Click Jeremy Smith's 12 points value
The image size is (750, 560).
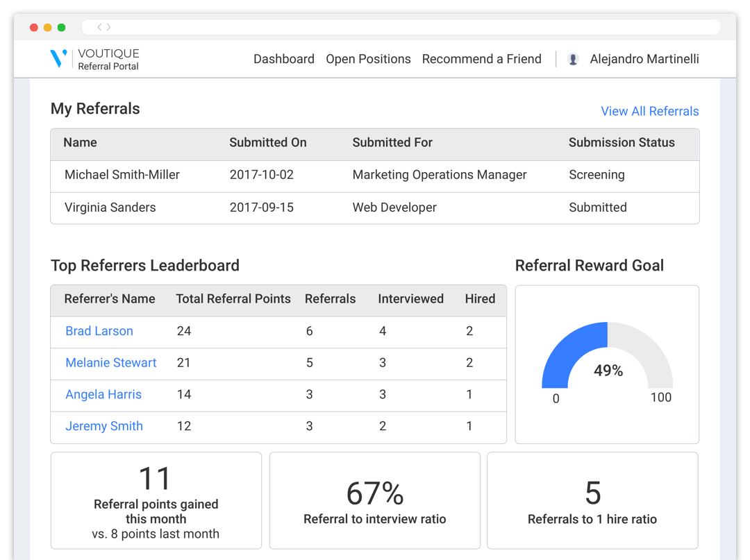click(x=184, y=426)
